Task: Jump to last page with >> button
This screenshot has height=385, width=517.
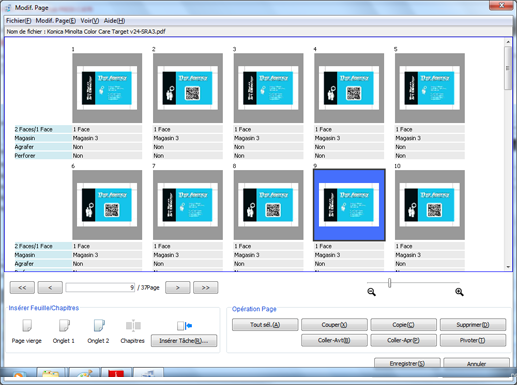Action: pyautogui.click(x=206, y=288)
